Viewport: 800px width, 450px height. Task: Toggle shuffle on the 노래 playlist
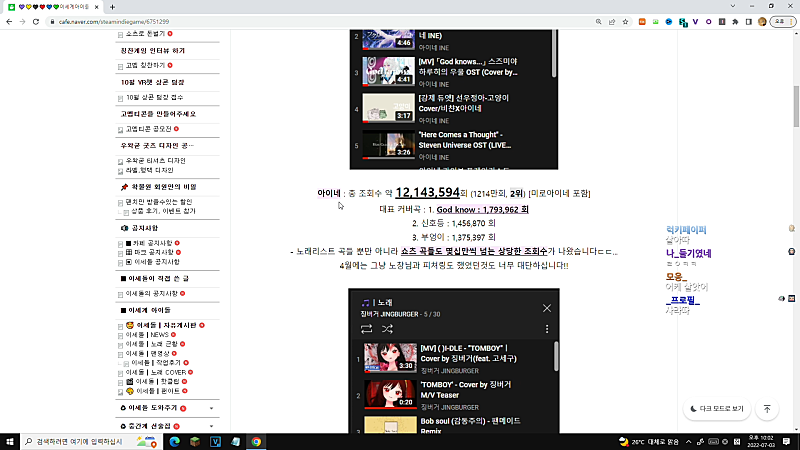click(387, 329)
